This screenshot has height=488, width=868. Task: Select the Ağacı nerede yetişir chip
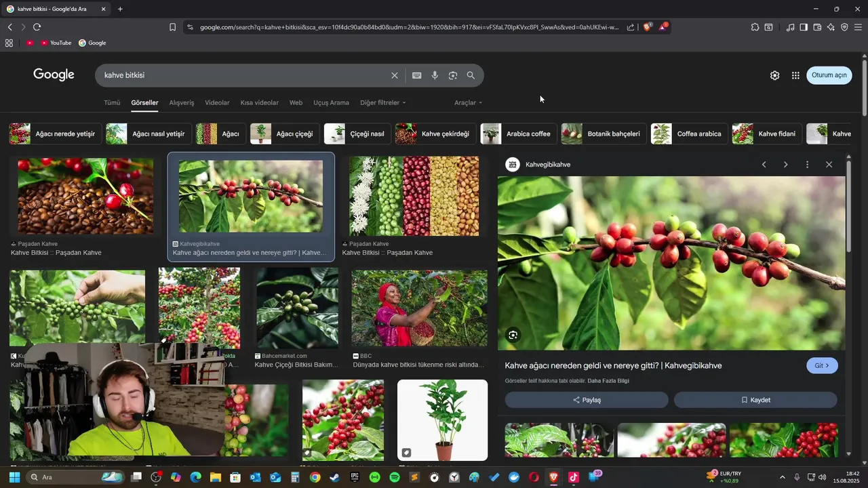pos(56,134)
